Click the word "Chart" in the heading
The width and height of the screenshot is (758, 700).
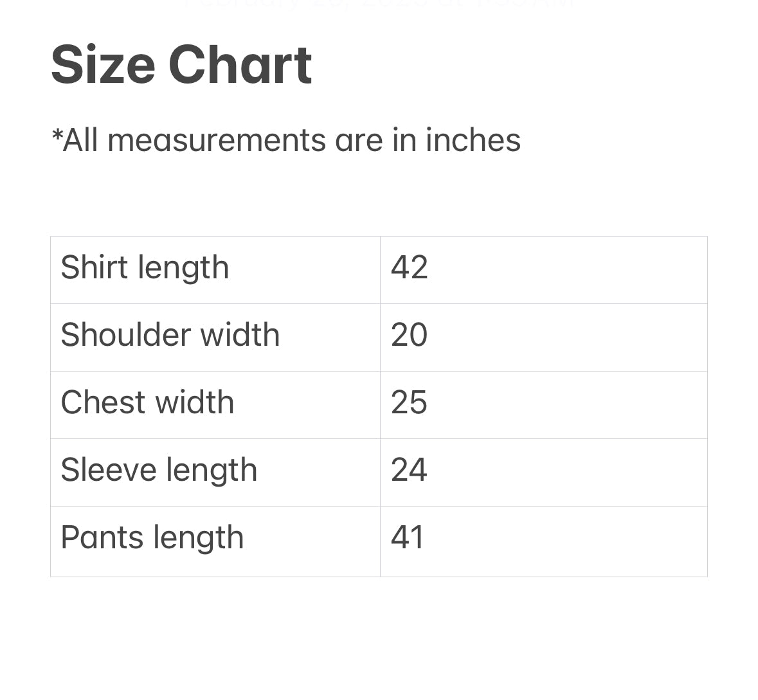pos(240,65)
